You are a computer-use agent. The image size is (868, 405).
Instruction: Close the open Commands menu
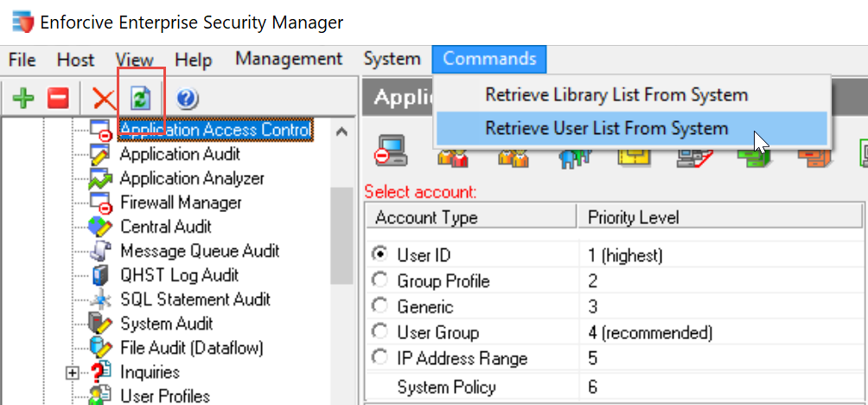[x=489, y=59]
